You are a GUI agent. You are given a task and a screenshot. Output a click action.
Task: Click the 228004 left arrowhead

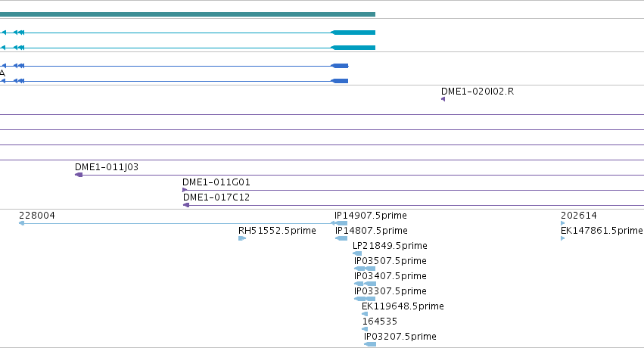pos(21,223)
